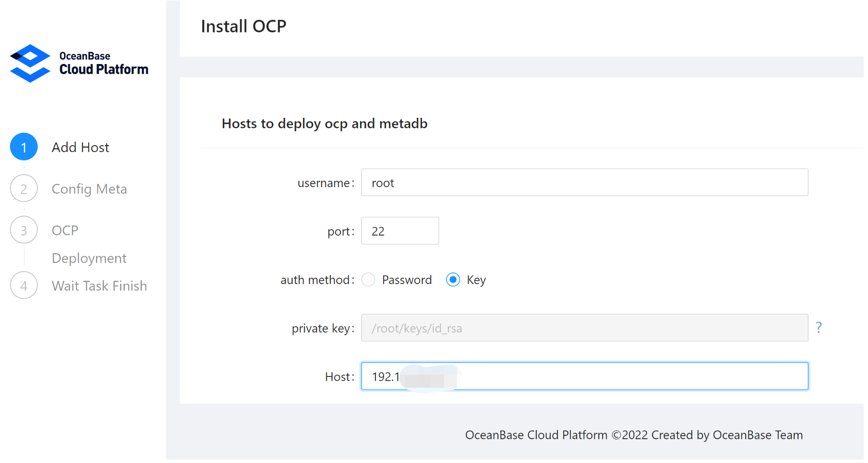Screen dimensions: 868x463
Task: Focus the username input field
Action: [x=584, y=182]
